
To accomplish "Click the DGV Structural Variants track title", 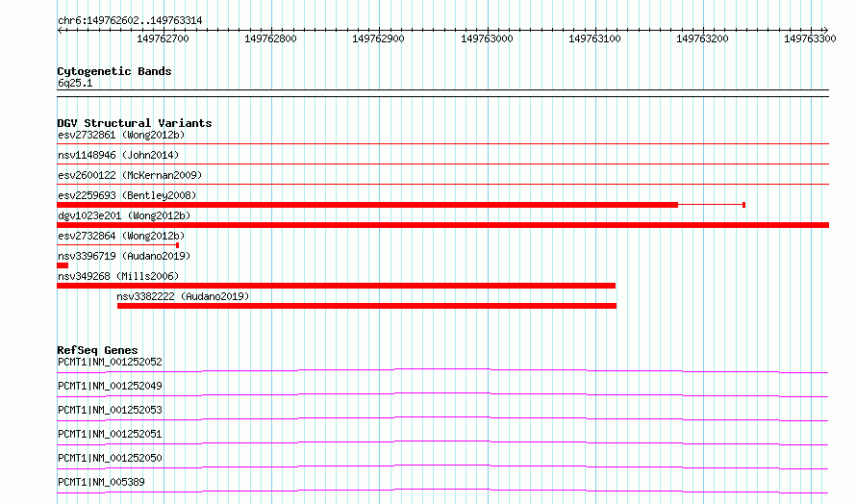I will (x=135, y=123).
